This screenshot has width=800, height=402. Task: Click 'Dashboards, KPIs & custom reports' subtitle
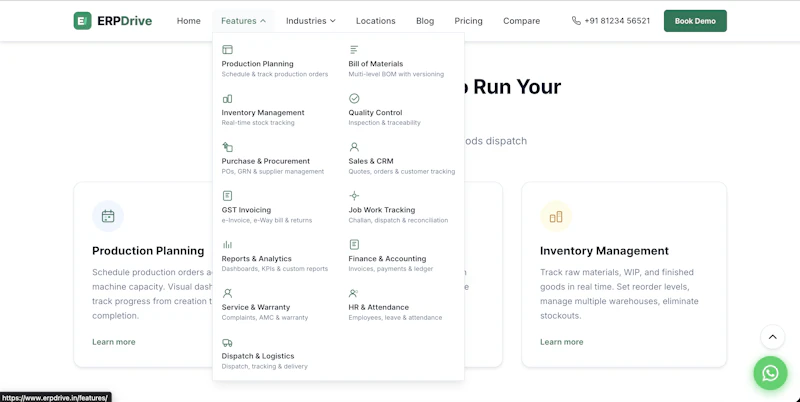coord(274,269)
